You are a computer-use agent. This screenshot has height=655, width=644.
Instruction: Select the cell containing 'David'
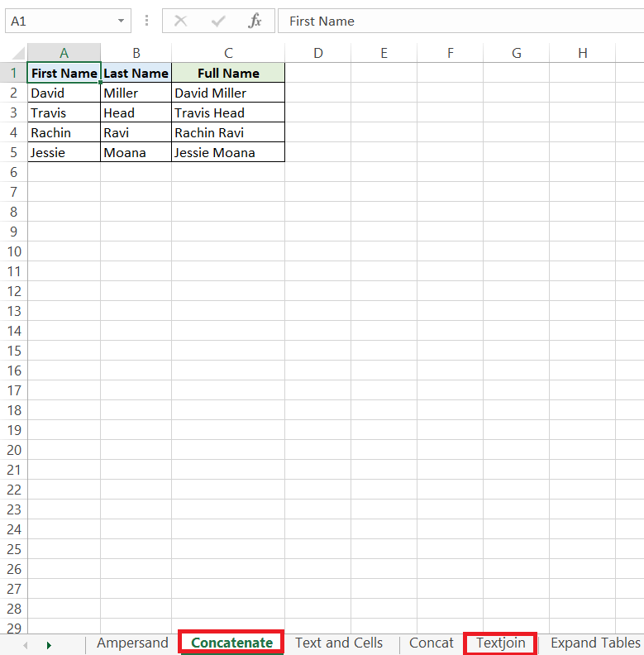click(64, 93)
